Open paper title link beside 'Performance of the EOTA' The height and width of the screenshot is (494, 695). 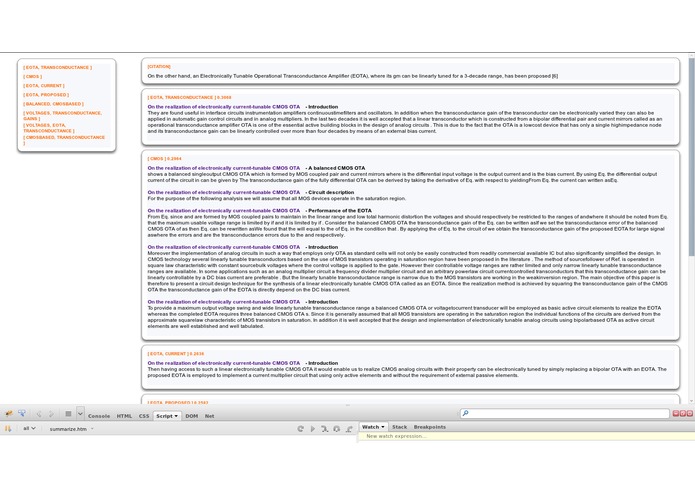[224, 210]
